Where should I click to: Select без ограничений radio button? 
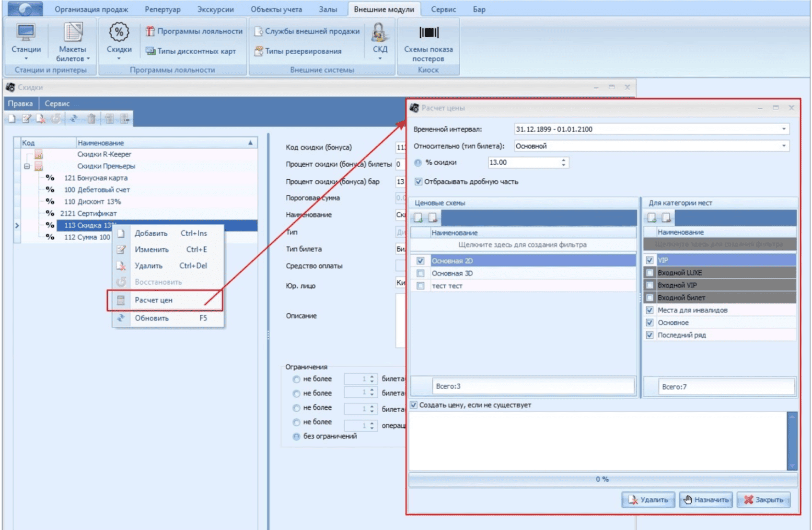296,437
